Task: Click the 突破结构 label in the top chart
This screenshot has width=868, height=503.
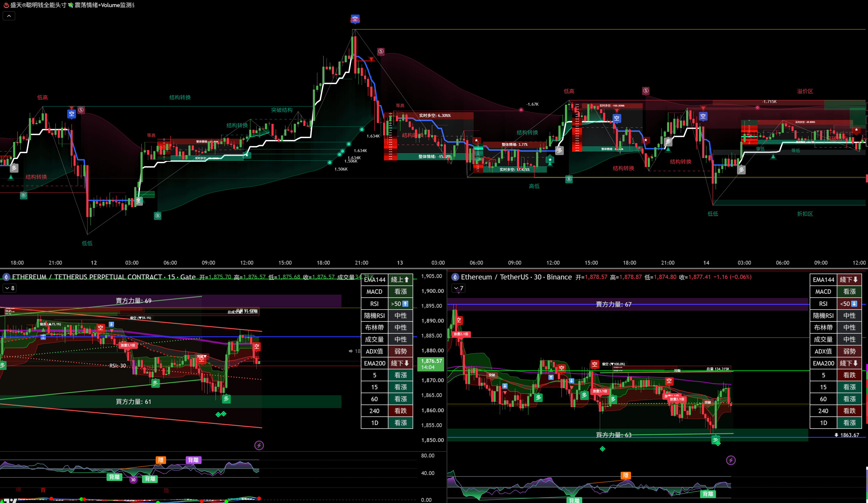Action: point(282,110)
